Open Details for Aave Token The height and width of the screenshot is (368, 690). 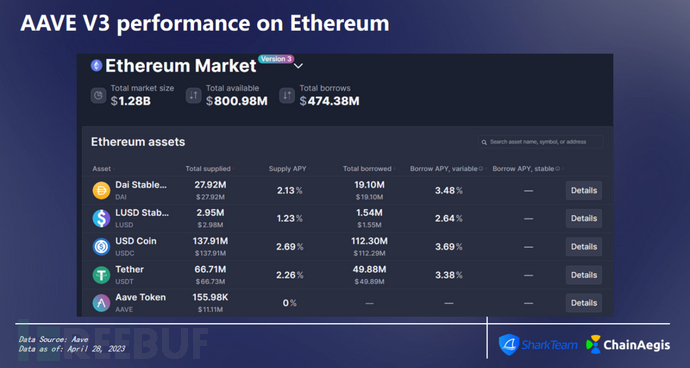point(584,303)
